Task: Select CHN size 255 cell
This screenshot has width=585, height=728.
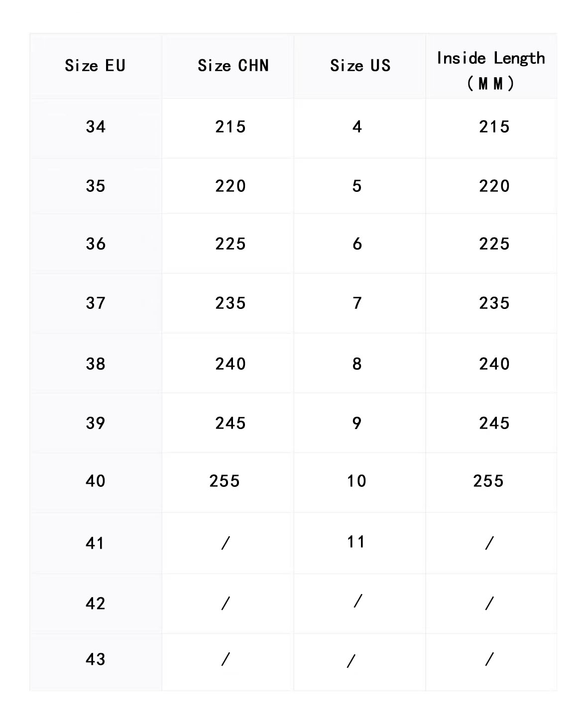Action: click(225, 481)
